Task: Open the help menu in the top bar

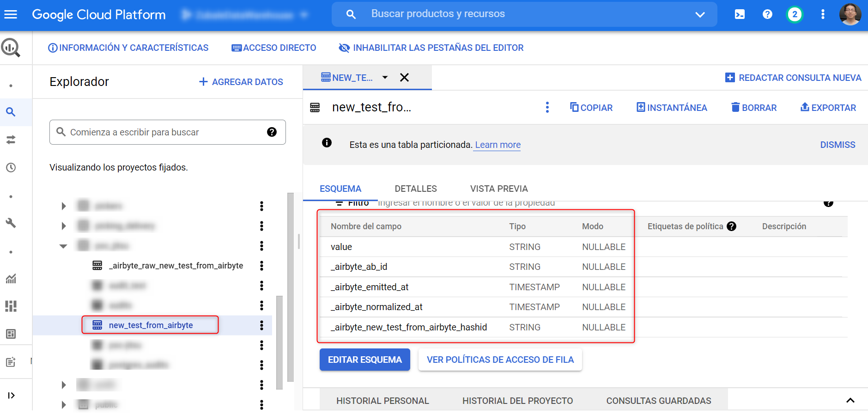Action: pyautogui.click(x=767, y=14)
